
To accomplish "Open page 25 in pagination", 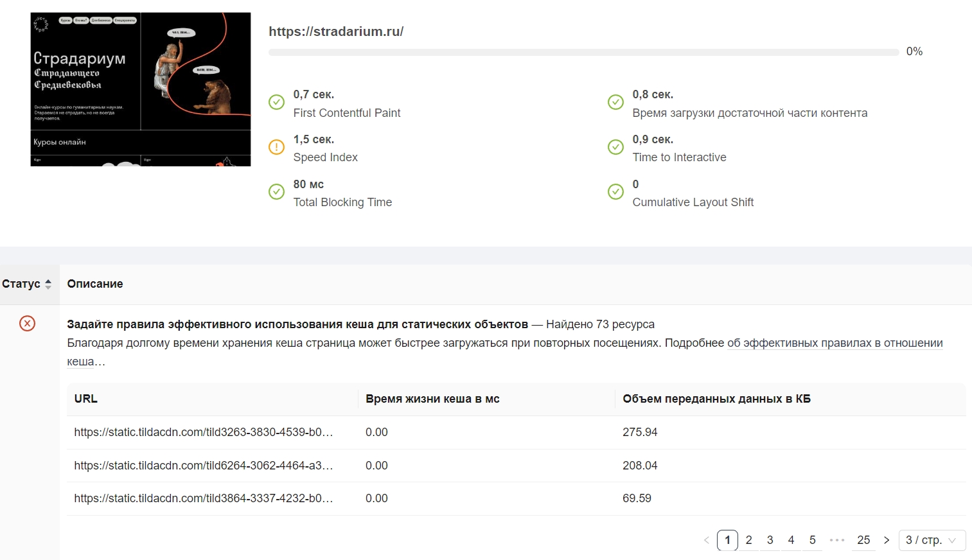I will pyautogui.click(x=863, y=540).
